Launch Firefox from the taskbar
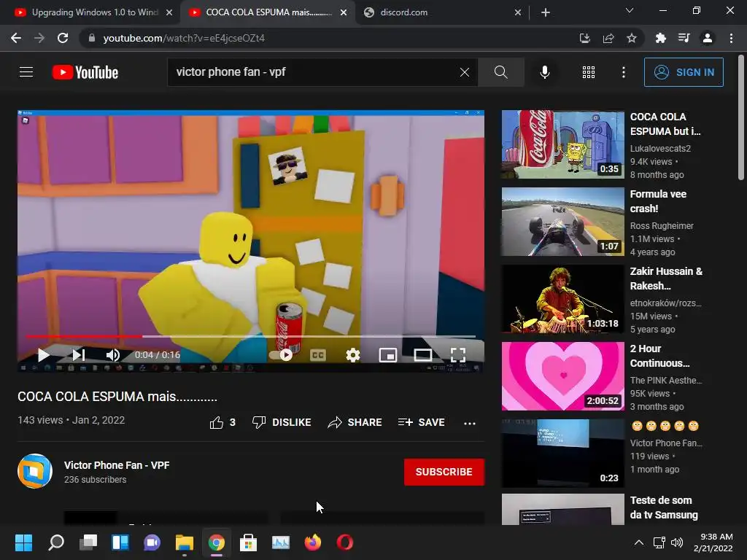 pyautogui.click(x=312, y=542)
